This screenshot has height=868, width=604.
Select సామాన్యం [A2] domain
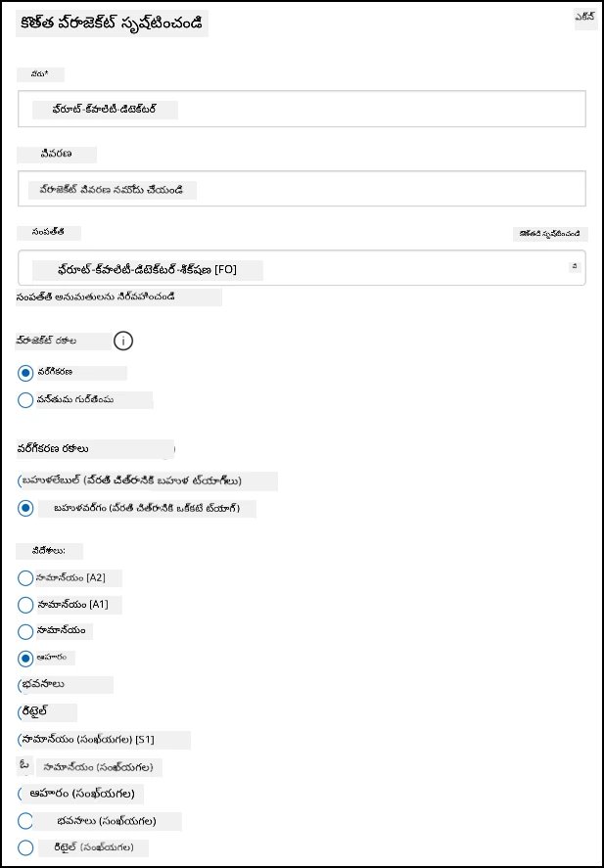pyautogui.click(x=25, y=578)
